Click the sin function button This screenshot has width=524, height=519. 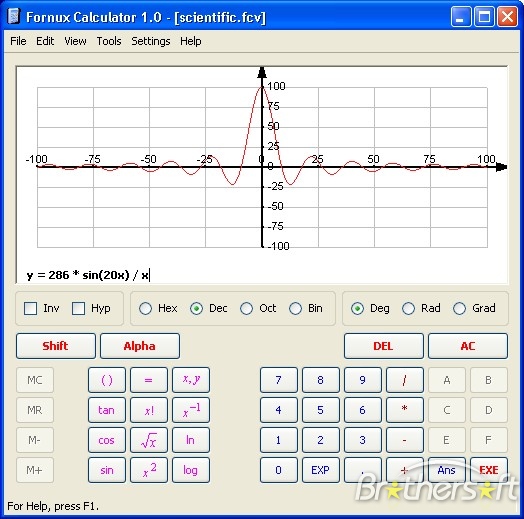coord(107,470)
